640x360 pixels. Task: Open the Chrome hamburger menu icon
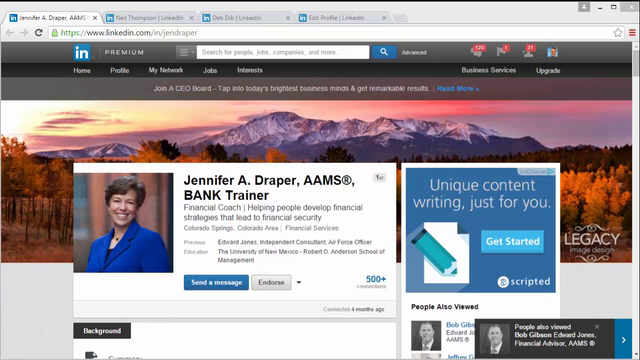pyautogui.click(x=632, y=33)
